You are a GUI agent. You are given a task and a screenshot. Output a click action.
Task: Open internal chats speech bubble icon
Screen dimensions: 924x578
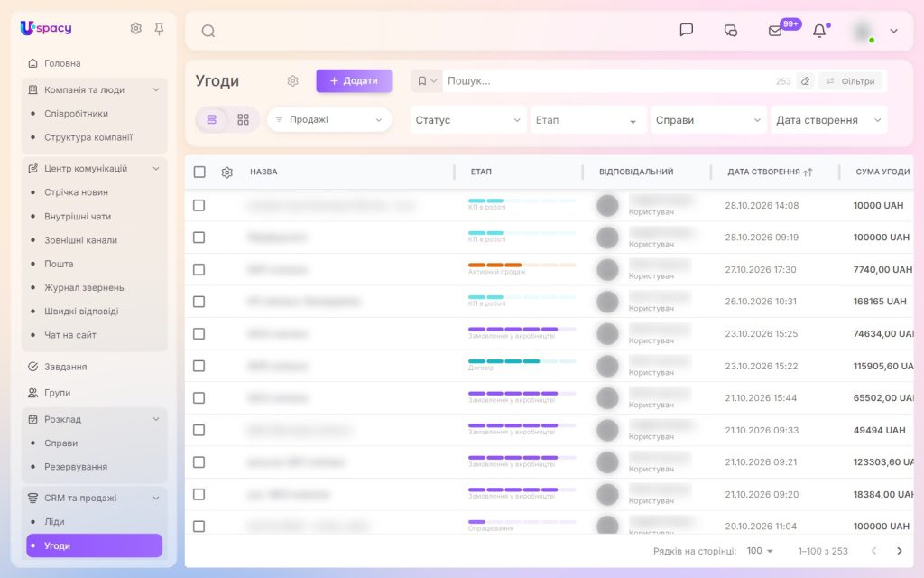click(x=686, y=30)
